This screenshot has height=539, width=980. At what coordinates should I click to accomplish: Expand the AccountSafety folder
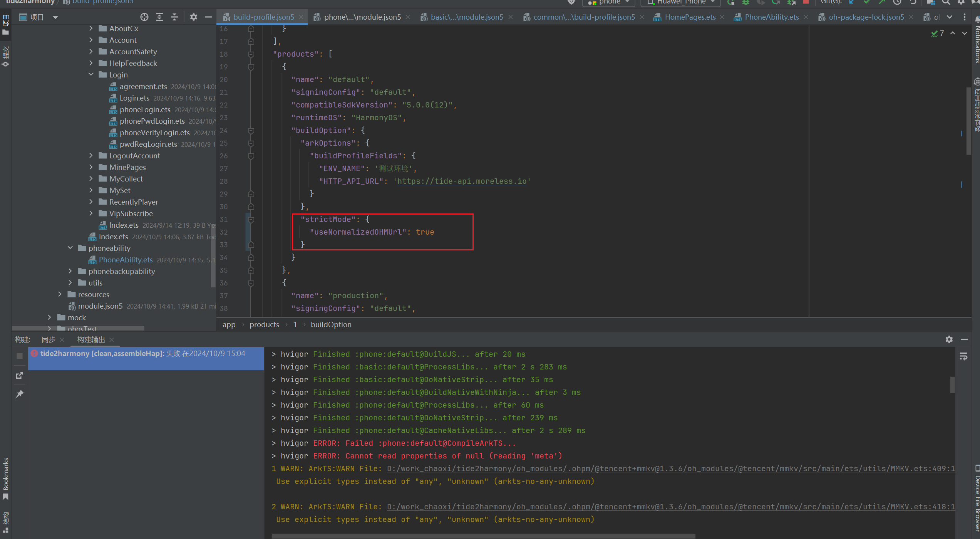point(91,52)
